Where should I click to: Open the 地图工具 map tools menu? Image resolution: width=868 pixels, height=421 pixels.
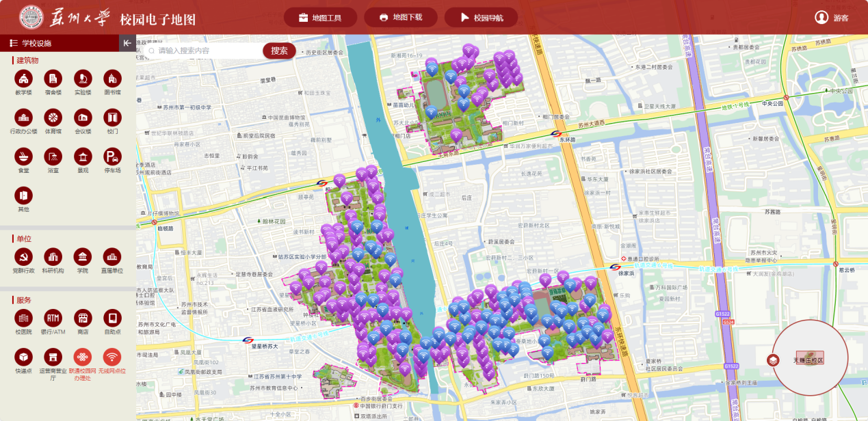pos(319,17)
